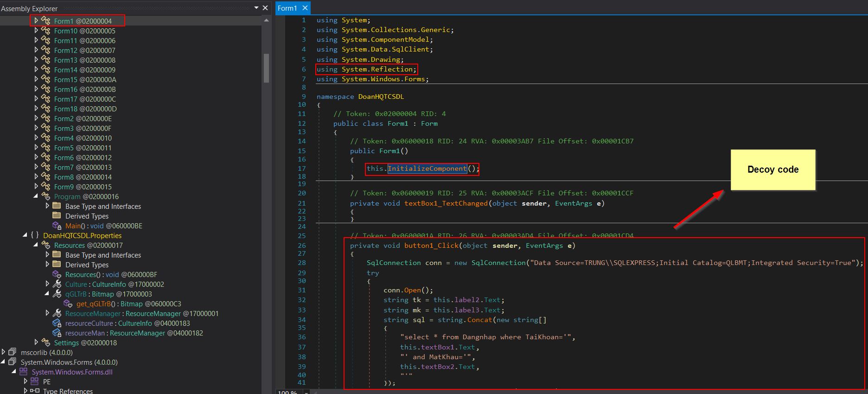Click the Settings class icon
Screen dimensions: 868x394
(45, 342)
